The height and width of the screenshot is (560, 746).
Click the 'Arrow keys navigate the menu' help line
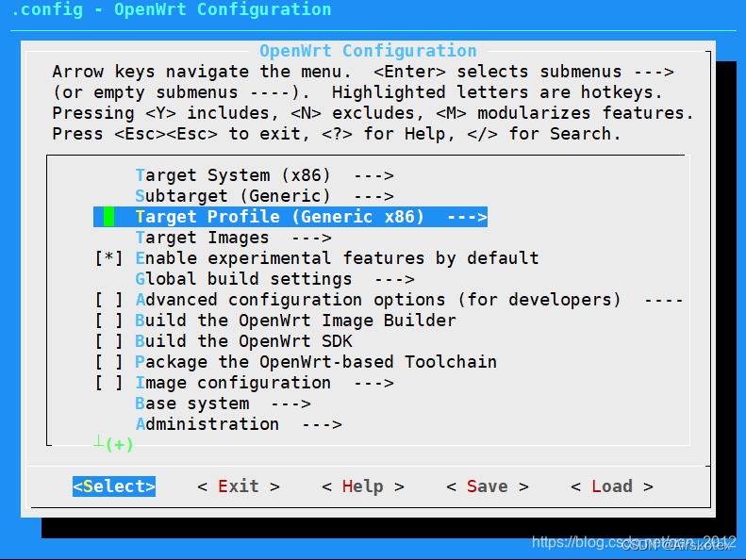(363, 72)
